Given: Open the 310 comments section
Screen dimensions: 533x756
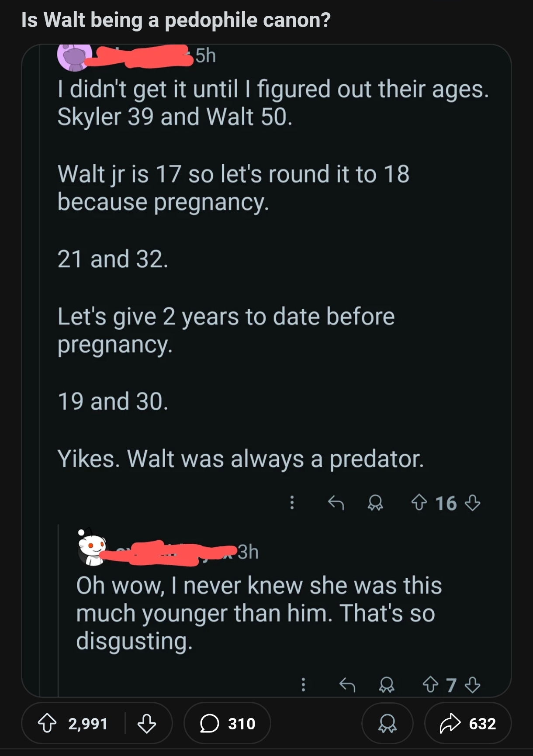Looking at the screenshot, I should (228, 723).
